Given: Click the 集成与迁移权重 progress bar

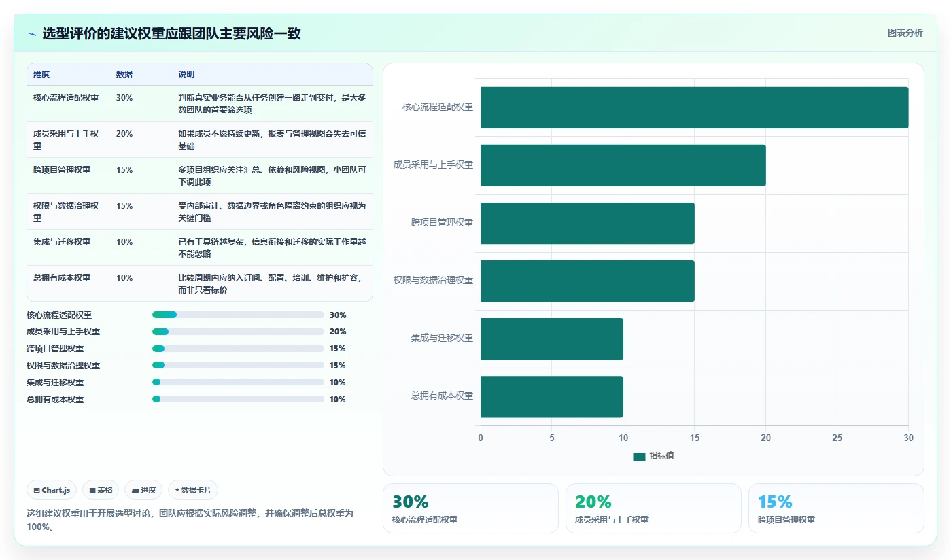Looking at the screenshot, I should coord(238,382).
